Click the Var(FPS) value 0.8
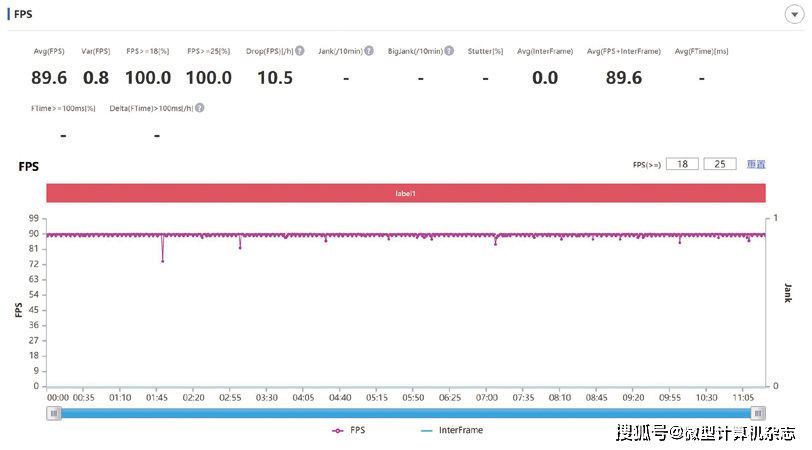Image resolution: width=812 pixels, height=450 pixels. [96, 77]
